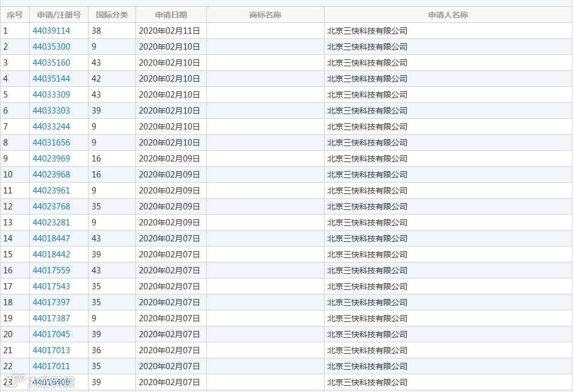Open application number 44017559
This screenshot has width=573, height=392.
[51, 270]
